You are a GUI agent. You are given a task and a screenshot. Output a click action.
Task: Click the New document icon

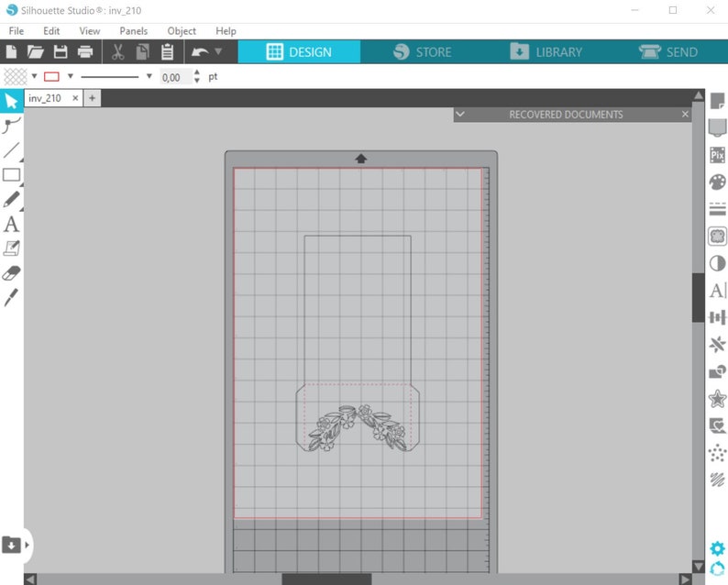[11, 51]
